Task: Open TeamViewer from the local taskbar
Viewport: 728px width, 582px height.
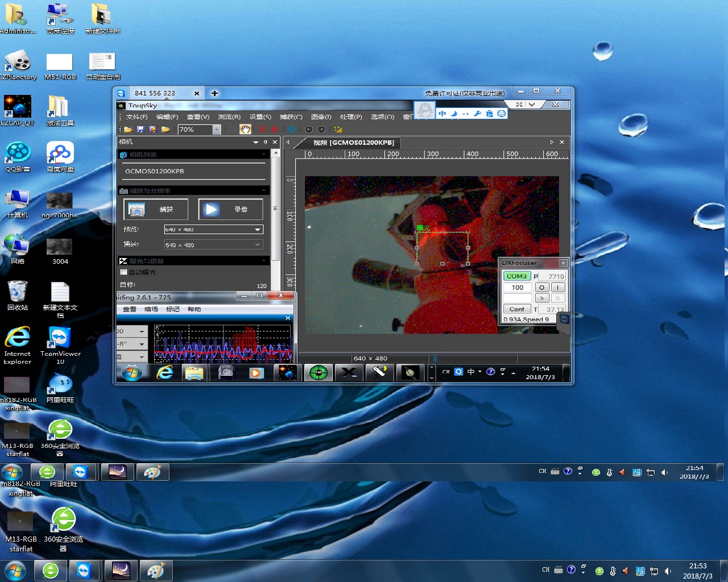Action: (84, 571)
